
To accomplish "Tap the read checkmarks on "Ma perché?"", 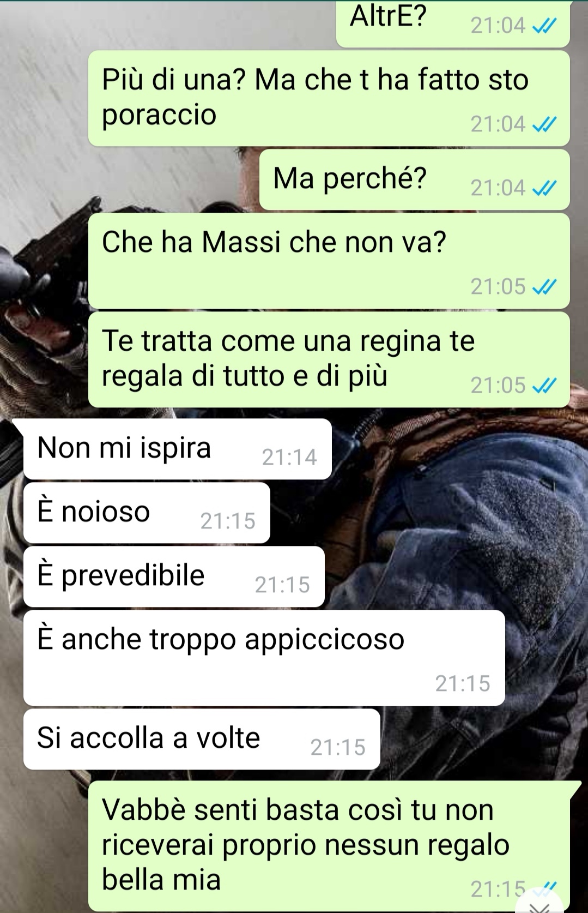I will 544,189.
